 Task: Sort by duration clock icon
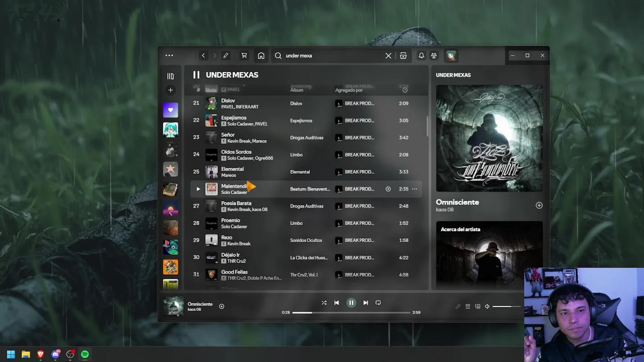click(x=405, y=90)
